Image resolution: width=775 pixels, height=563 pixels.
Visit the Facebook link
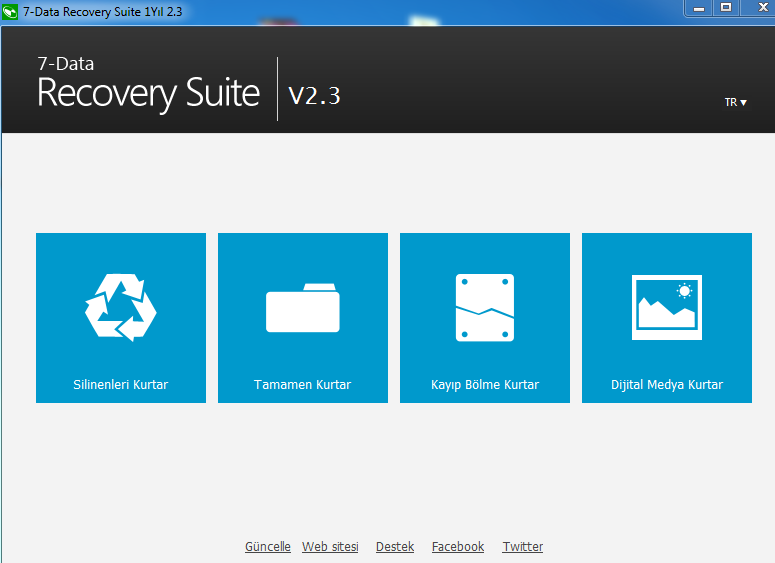[x=458, y=547]
